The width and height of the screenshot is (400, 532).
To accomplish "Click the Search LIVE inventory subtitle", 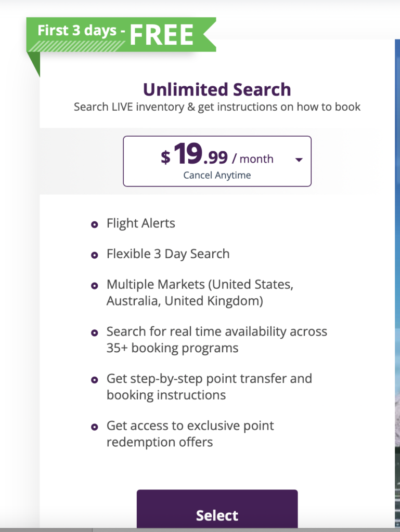I will (x=217, y=107).
